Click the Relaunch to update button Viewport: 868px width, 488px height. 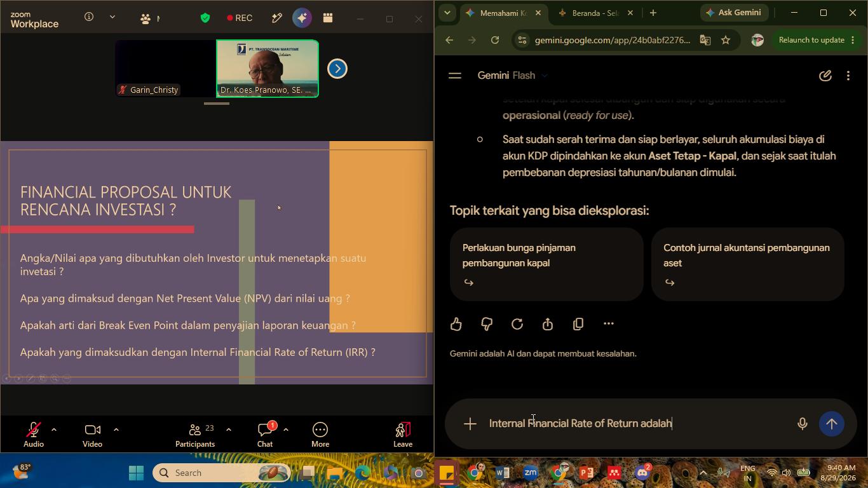pos(811,40)
